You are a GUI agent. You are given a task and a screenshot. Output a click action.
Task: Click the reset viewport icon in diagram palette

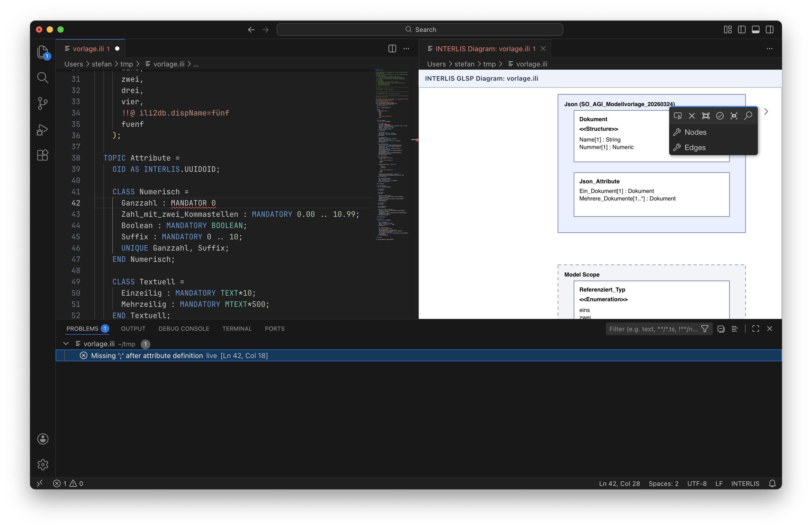click(733, 116)
